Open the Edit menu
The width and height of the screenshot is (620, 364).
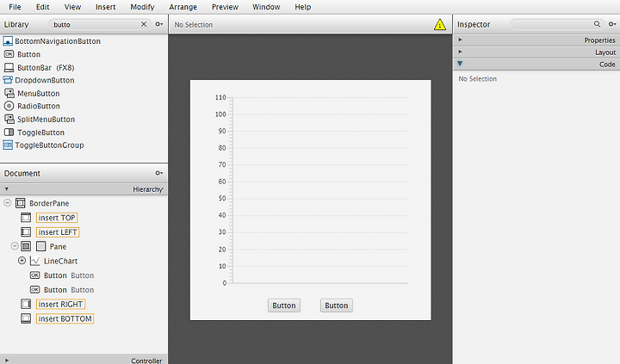point(43,7)
